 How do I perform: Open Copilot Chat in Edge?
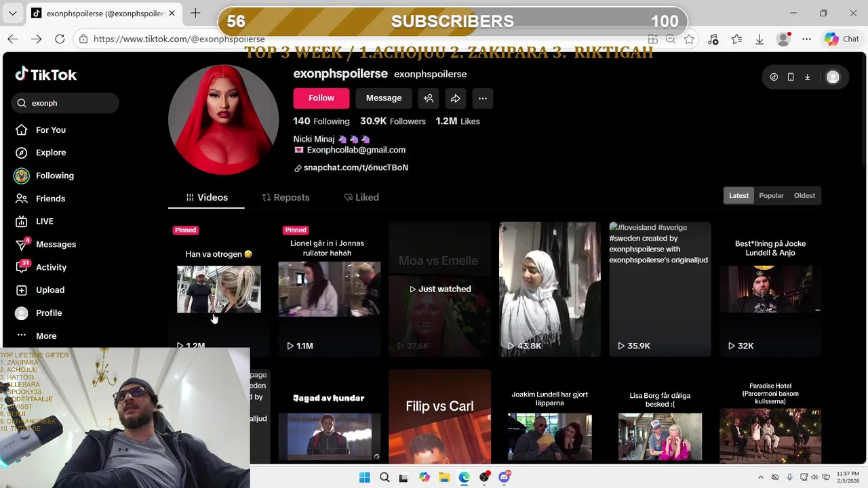click(x=842, y=39)
